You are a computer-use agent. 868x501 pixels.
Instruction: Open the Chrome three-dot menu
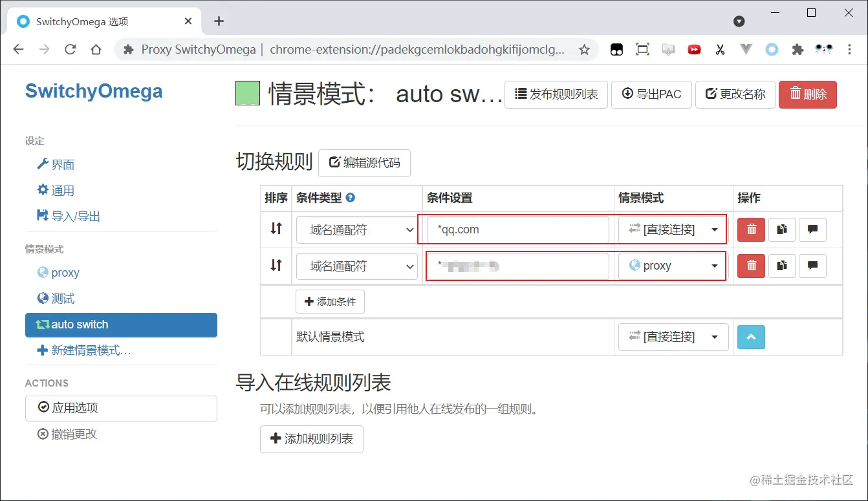(x=849, y=50)
